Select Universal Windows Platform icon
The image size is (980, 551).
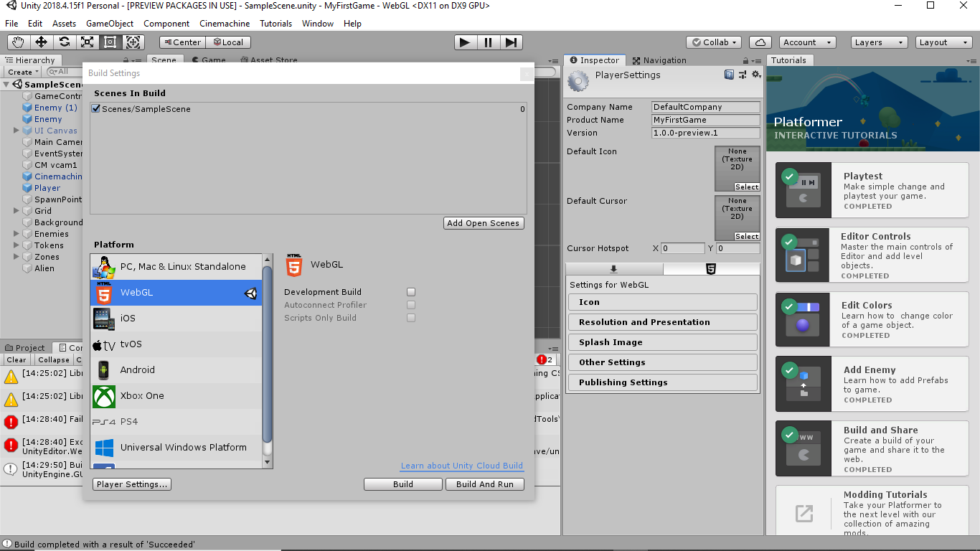point(104,448)
